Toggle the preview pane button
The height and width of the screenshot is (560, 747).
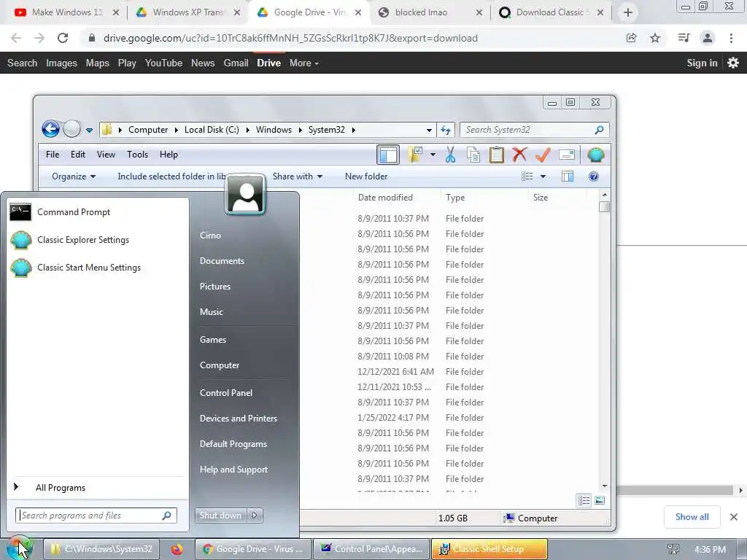pos(568,176)
